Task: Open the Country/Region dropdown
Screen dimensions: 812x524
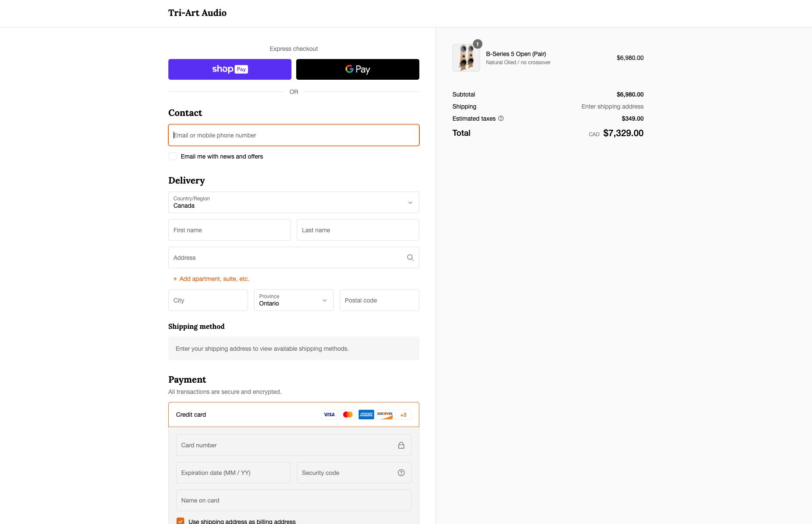Action: (x=294, y=203)
